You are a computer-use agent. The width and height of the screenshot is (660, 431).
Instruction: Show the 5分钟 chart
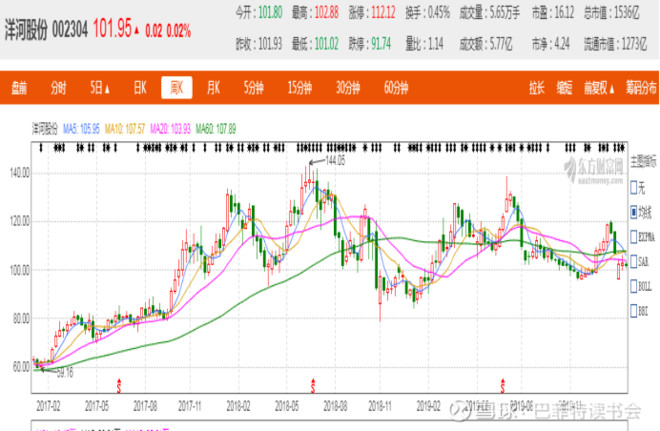coord(253,88)
